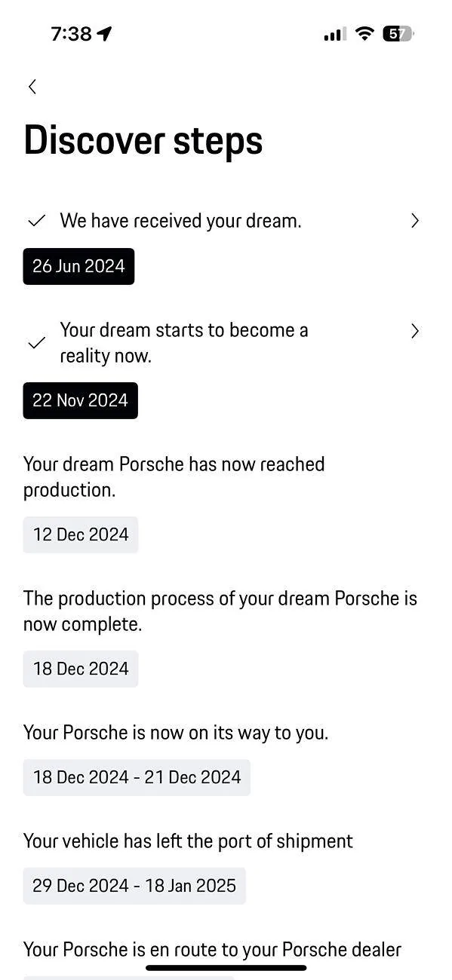Tap the '18 Dec 2024 - 21 Dec 2024' range
The image size is (452, 980).
tap(137, 777)
